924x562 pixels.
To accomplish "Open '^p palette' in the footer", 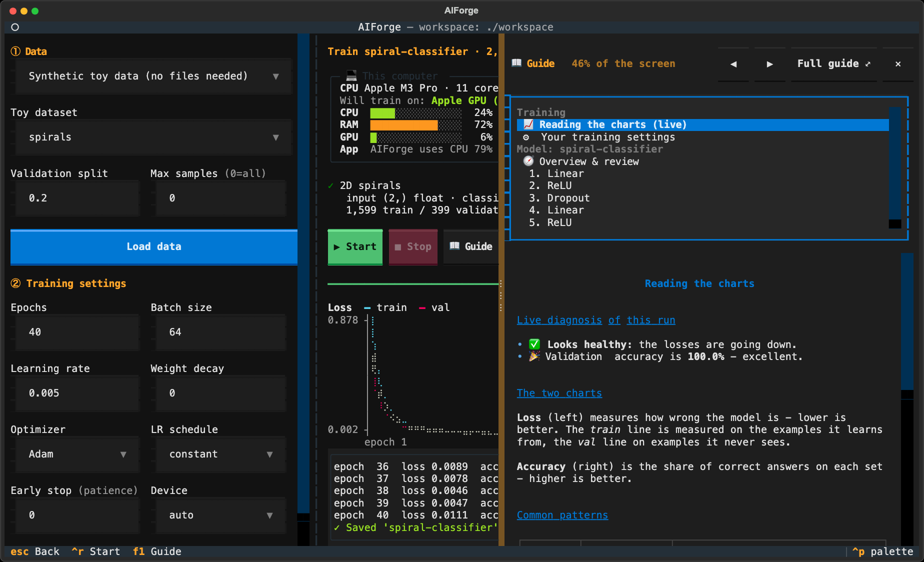I will pyautogui.click(x=882, y=551).
